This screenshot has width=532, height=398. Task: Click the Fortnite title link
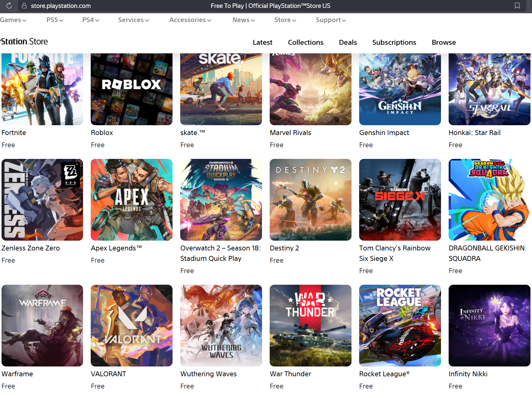point(14,133)
